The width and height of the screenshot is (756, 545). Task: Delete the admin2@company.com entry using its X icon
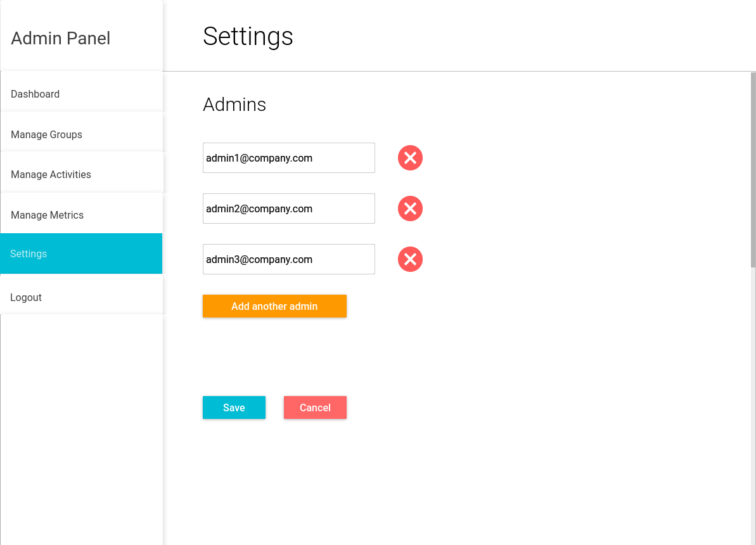[410, 208]
